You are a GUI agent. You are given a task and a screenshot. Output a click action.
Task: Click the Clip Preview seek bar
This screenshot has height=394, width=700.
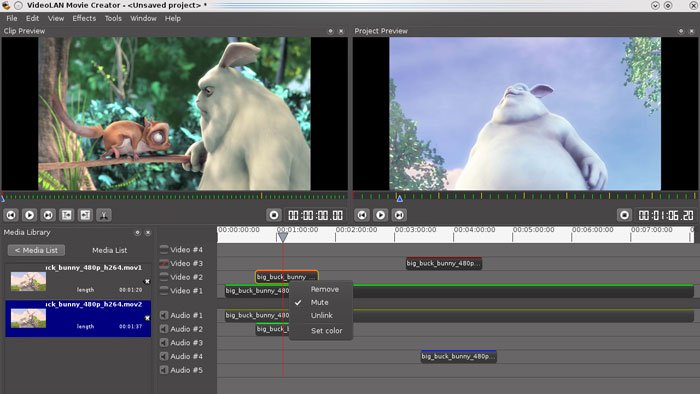[x=174, y=196]
